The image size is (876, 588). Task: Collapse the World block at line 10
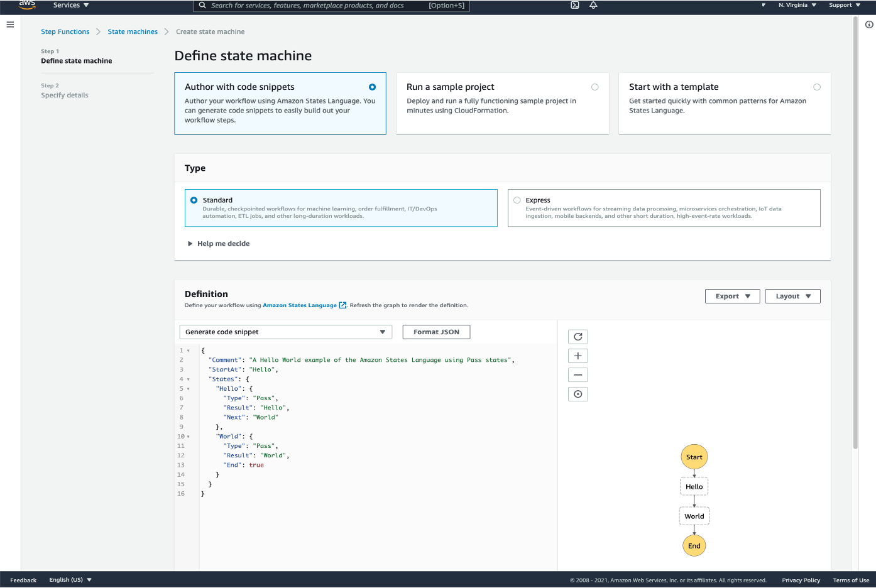[189, 437]
